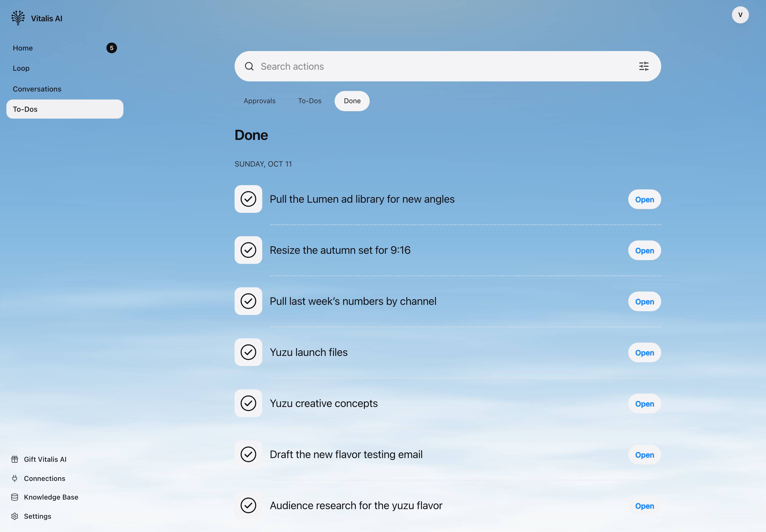Open 'Pull last week's numbers by channel'
Viewport: 766px width, 532px height.
coord(644,301)
